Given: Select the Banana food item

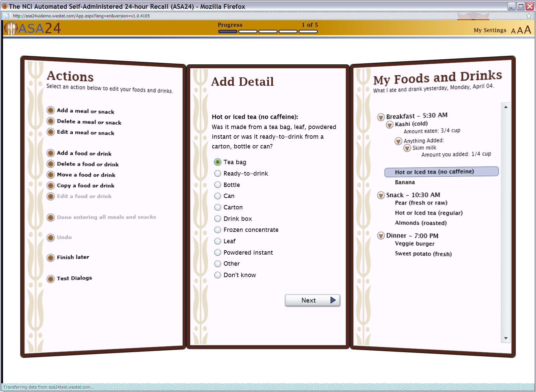Looking at the screenshot, I should tap(405, 182).
